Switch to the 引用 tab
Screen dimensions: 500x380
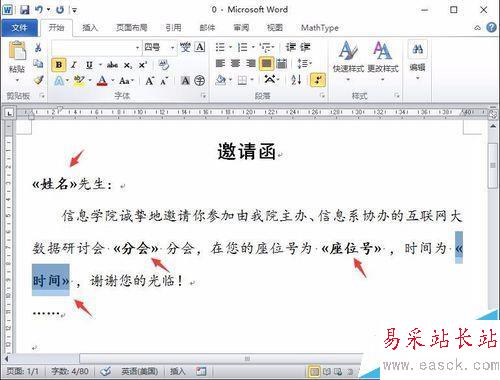point(173,28)
